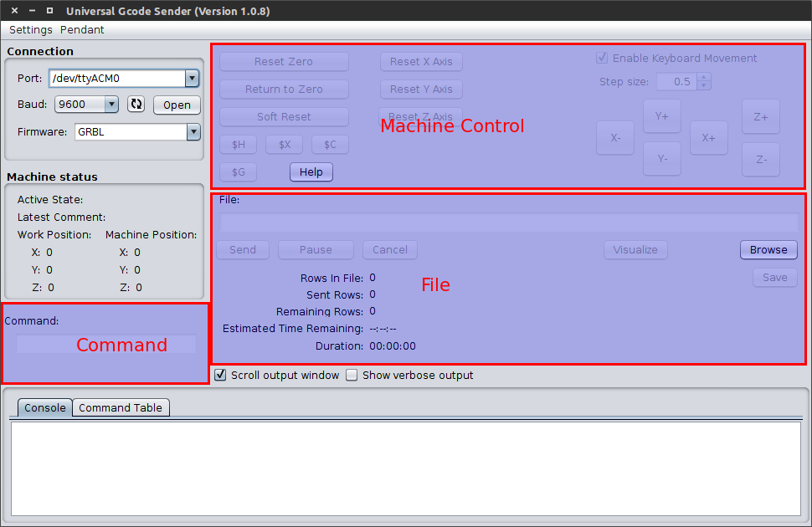Click the Work Position label

54,235
